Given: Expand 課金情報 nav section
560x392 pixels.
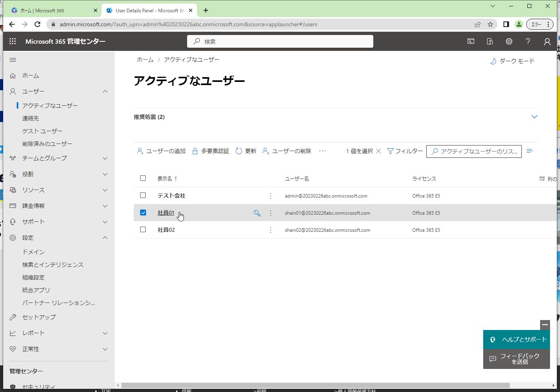Looking at the screenshot, I should 105,206.
